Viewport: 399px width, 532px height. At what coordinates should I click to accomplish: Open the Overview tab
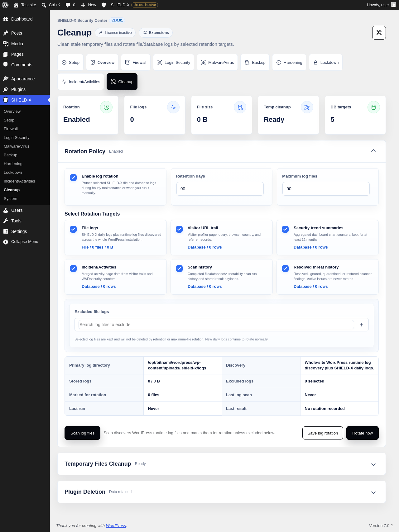(103, 62)
